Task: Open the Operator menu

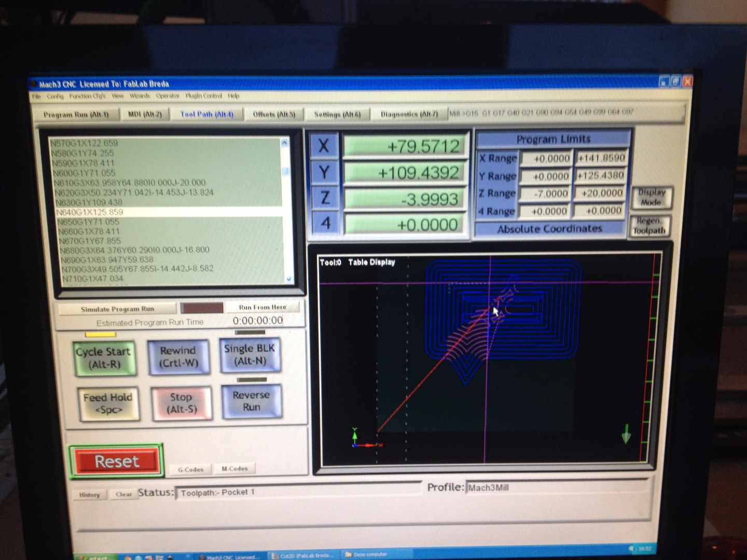Action: coord(168,96)
